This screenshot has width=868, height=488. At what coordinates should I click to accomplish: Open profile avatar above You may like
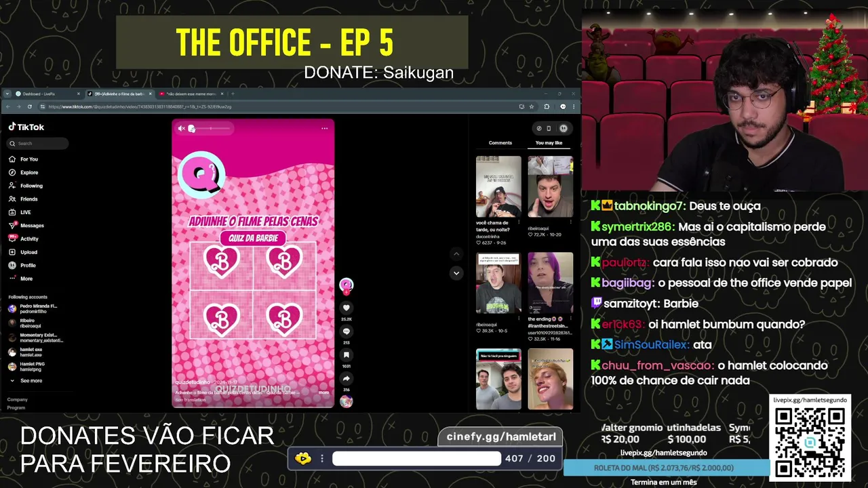click(563, 128)
